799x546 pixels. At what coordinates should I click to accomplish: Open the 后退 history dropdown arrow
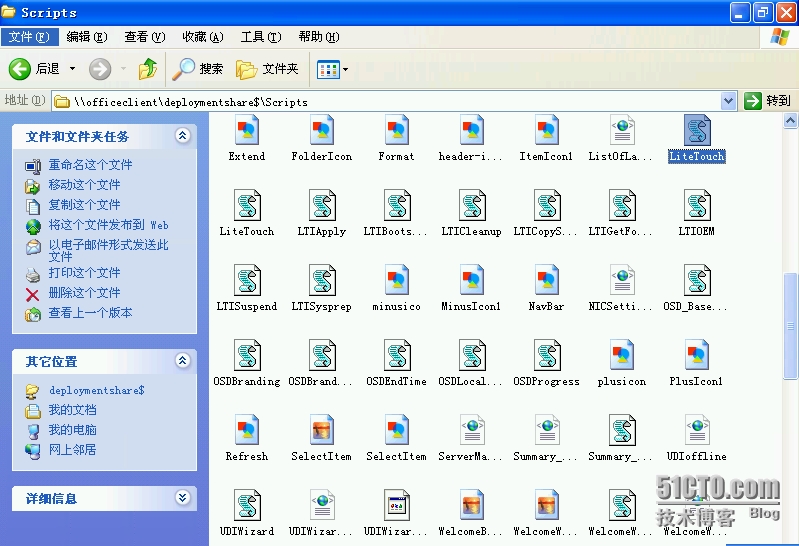[x=72, y=69]
